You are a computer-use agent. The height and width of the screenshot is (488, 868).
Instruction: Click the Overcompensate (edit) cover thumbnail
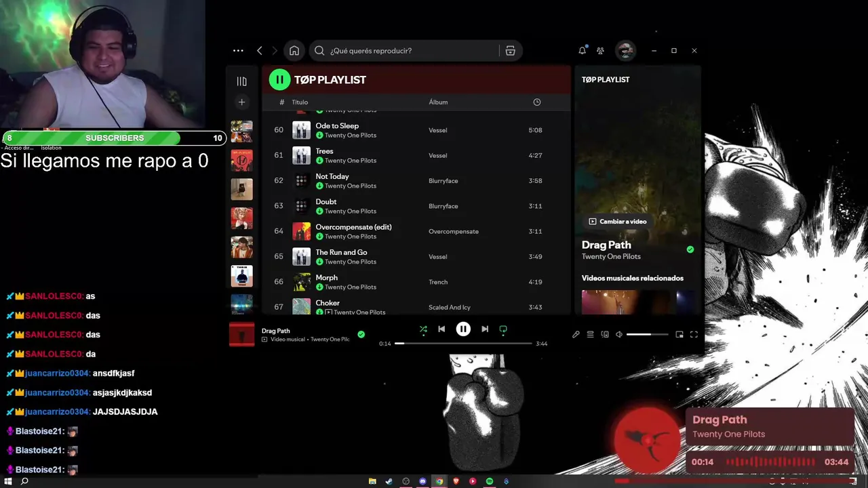click(x=301, y=231)
